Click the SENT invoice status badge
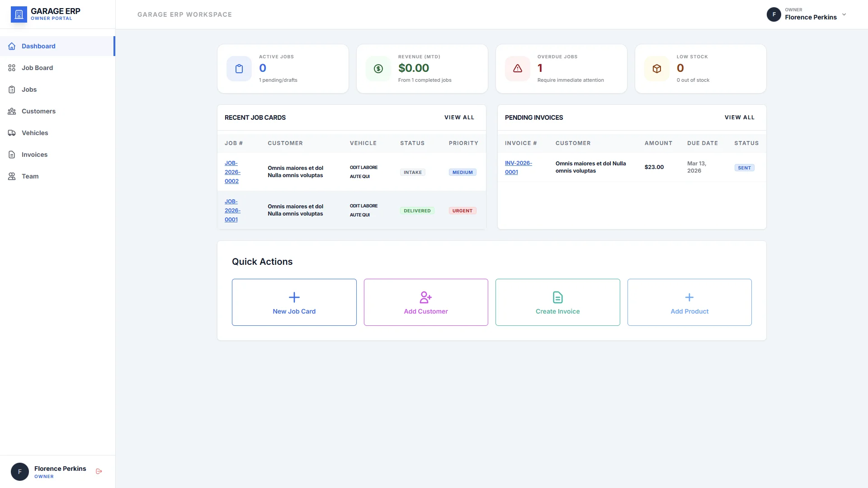The image size is (868, 488). point(745,168)
